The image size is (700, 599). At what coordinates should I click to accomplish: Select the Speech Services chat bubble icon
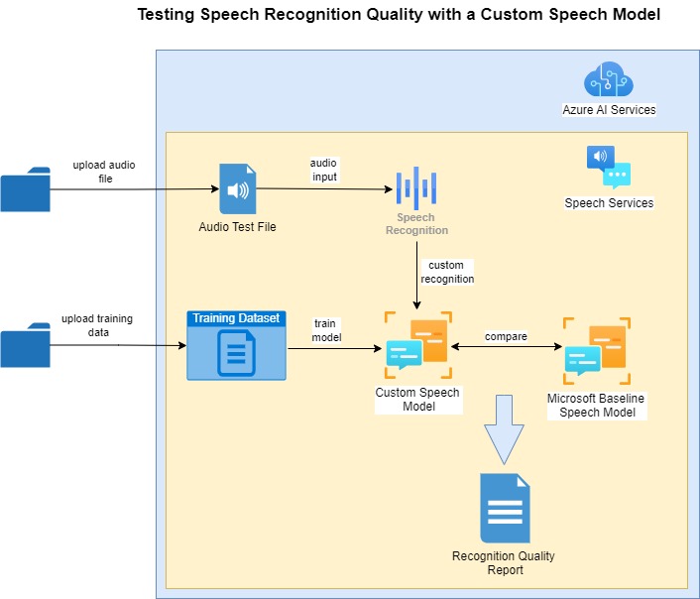609,168
